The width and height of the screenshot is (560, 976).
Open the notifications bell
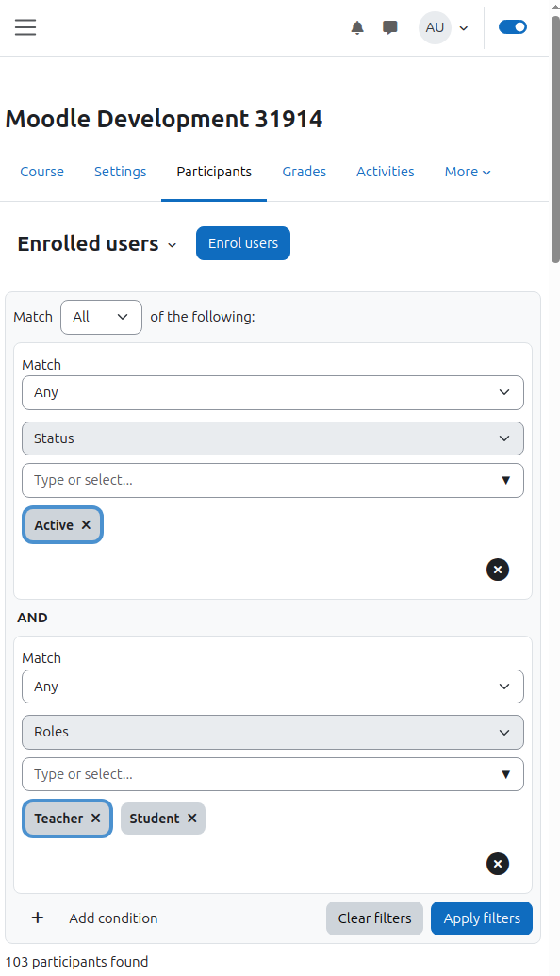point(357,27)
